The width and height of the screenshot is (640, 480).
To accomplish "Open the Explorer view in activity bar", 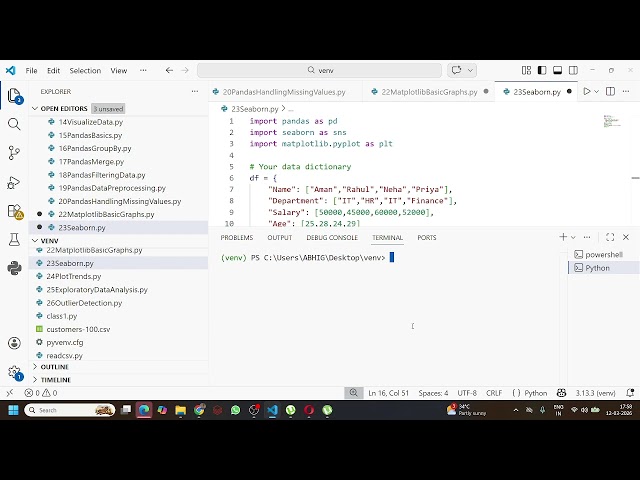I will 14,96.
